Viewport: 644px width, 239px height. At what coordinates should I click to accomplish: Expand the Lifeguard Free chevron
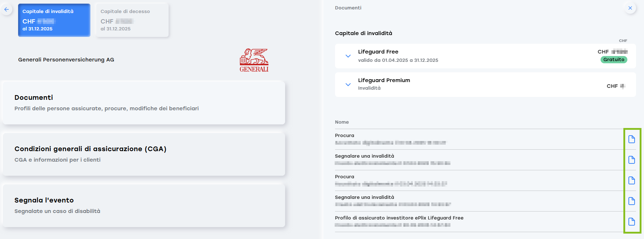348,56
